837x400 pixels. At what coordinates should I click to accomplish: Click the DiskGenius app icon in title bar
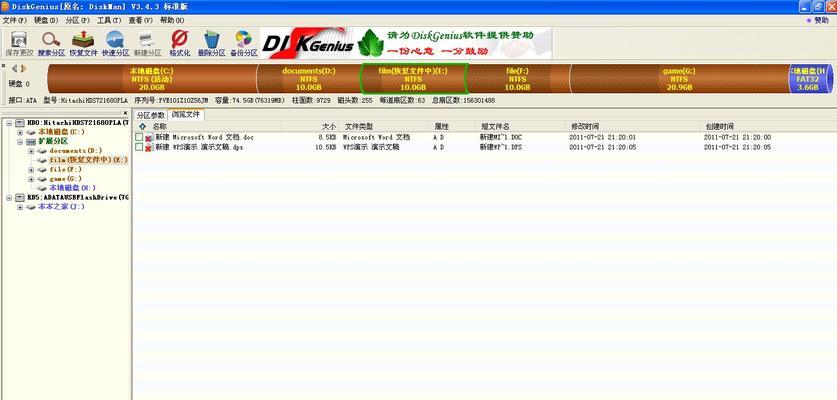[5, 6]
